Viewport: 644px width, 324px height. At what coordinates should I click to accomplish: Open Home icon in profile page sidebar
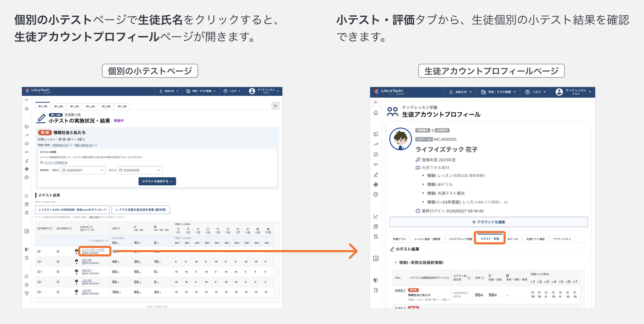click(376, 112)
